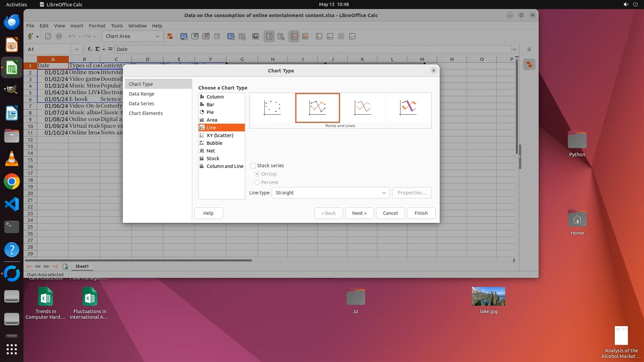Screen dimensions: 644x362
Task: Select the Lines Only chart subtype icon
Action: (363, 108)
